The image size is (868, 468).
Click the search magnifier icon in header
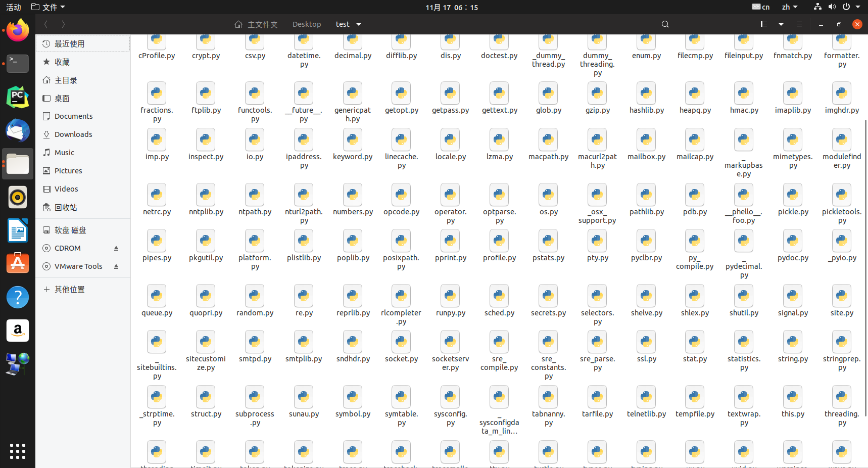click(x=665, y=24)
